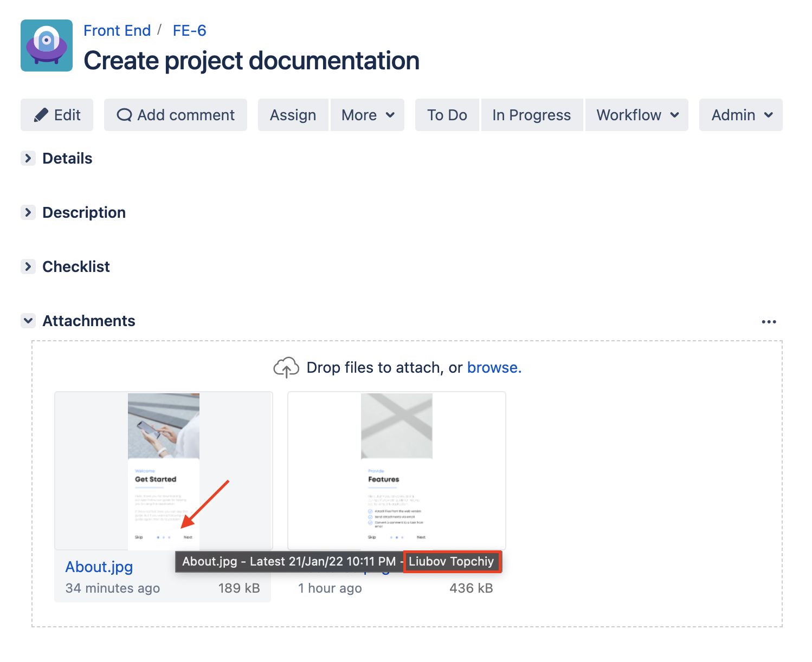Open the Admin dropdown menu
The height and width of the screenshot is (662, 812).
740,115
